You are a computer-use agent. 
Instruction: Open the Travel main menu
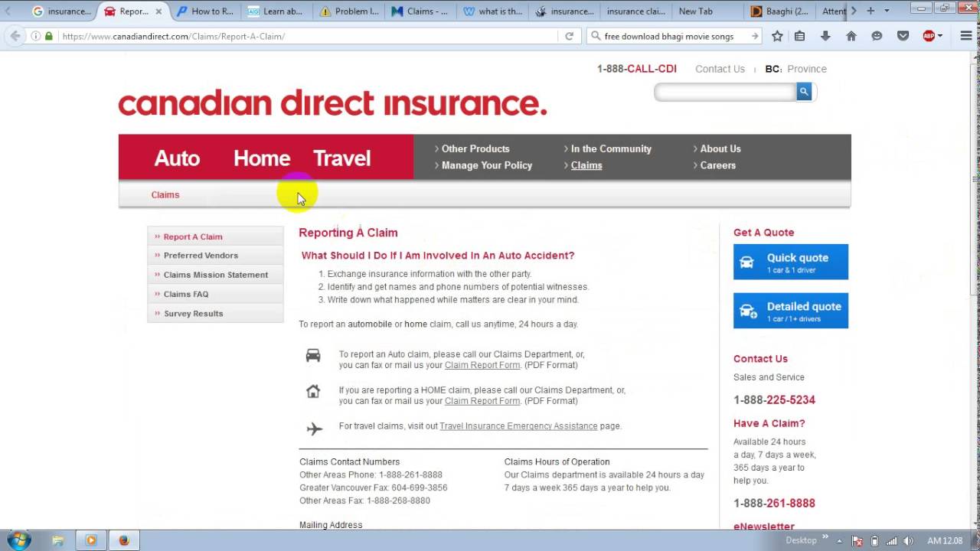(341, 158)
